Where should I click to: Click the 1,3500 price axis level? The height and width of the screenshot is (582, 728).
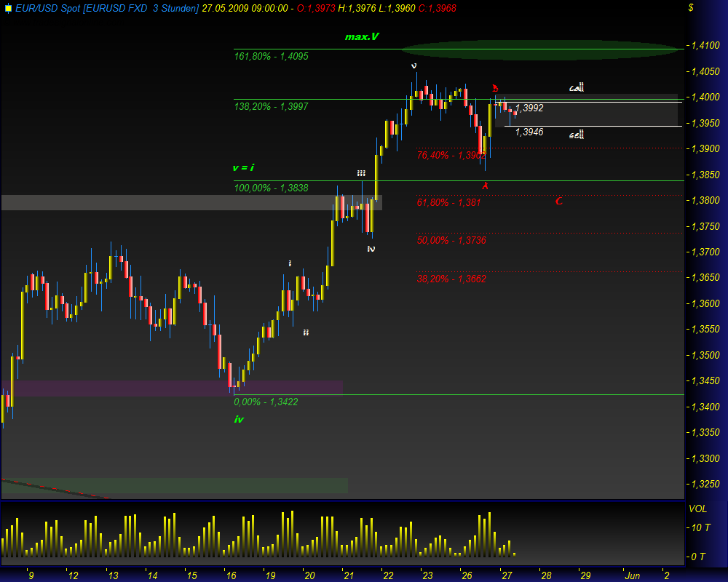(x=705, y=355)
